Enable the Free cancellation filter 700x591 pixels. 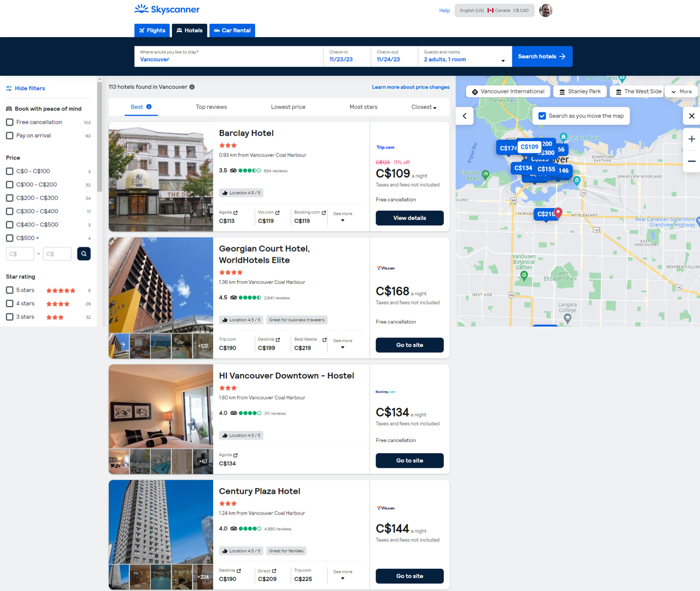coord(10,122)
